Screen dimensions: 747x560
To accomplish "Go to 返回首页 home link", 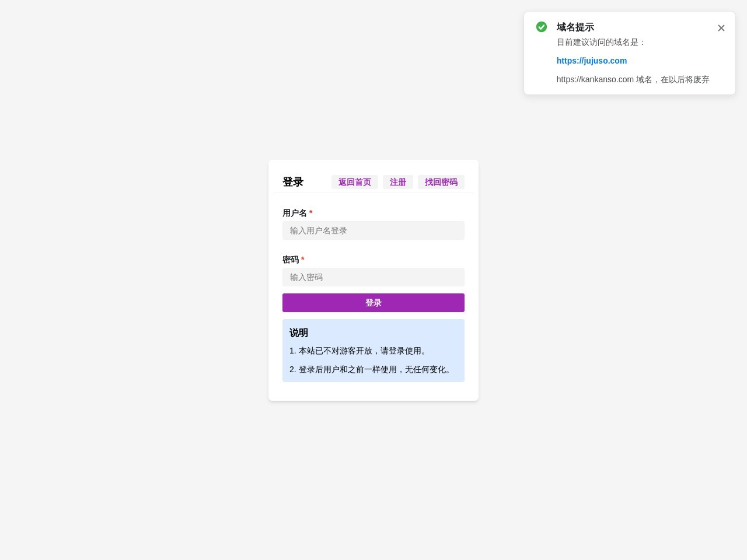I will pos(355,182).
